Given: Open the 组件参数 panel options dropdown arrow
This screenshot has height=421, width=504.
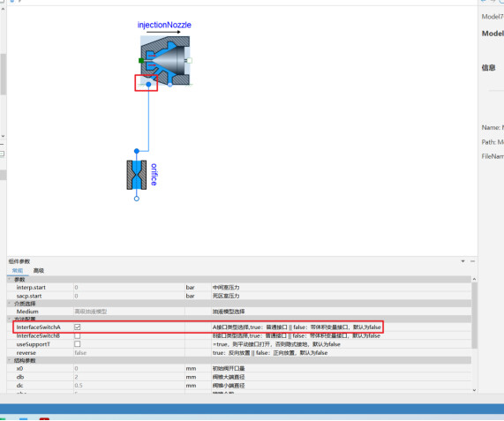Looking at the screenshot, I should pos(463,261).
